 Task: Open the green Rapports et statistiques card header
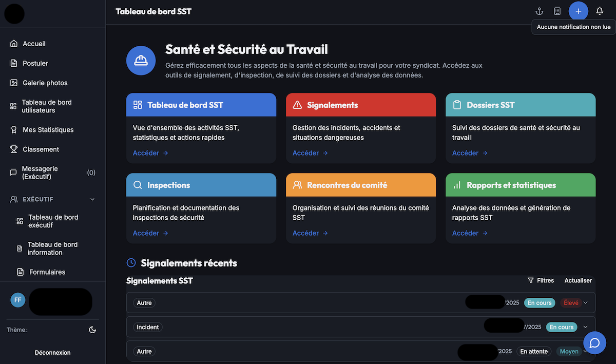point(520,185)
